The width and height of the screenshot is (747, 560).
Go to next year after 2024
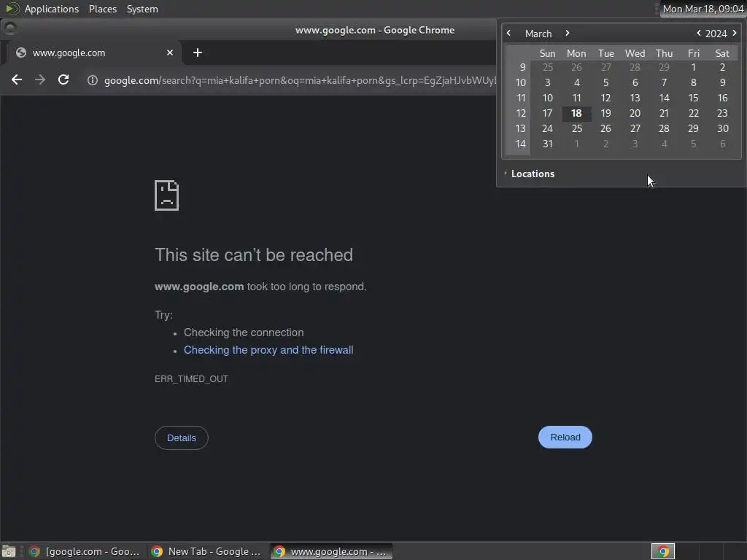734,33
